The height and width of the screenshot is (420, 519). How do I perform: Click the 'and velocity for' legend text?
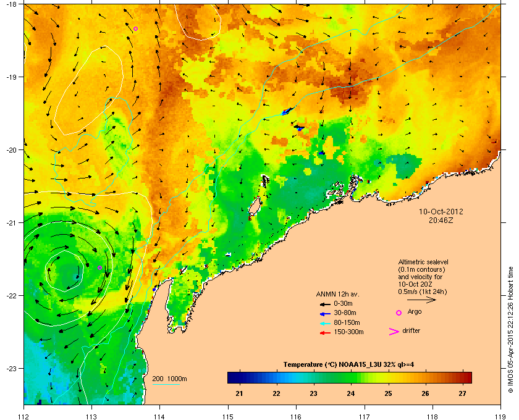(x=420, y=277)
